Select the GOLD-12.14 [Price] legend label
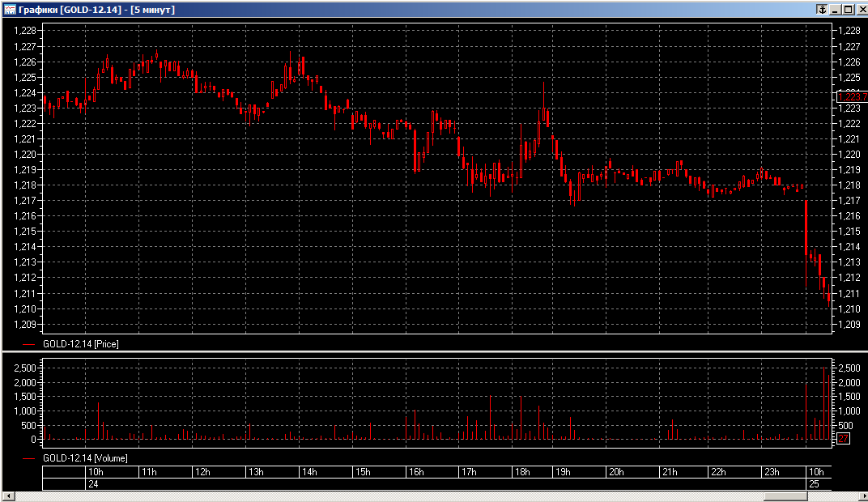The width and height of the screenshot is (868, 502). [x=81, y=344]
